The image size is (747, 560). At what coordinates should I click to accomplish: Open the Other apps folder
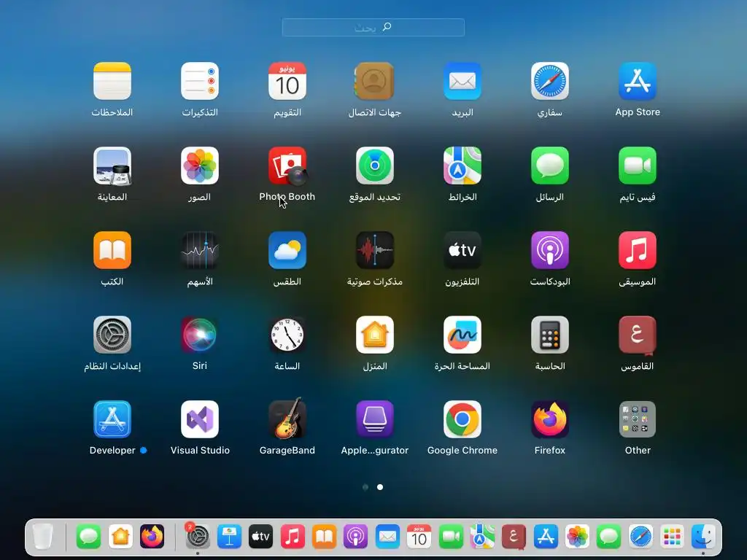pyautogui.click(x=638, y=419)
